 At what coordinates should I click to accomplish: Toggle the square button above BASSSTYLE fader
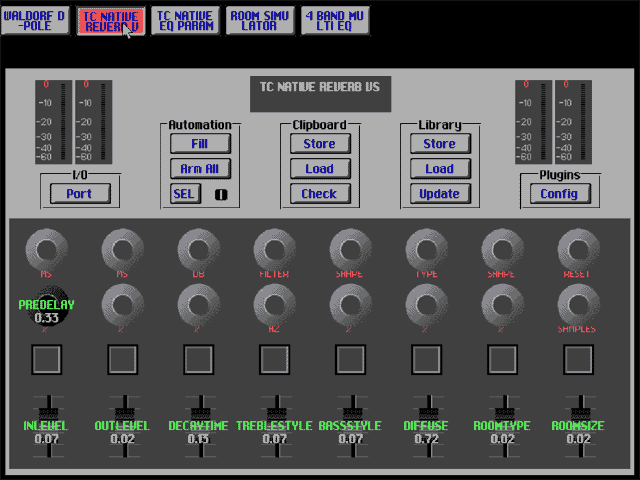click(350, 359)
